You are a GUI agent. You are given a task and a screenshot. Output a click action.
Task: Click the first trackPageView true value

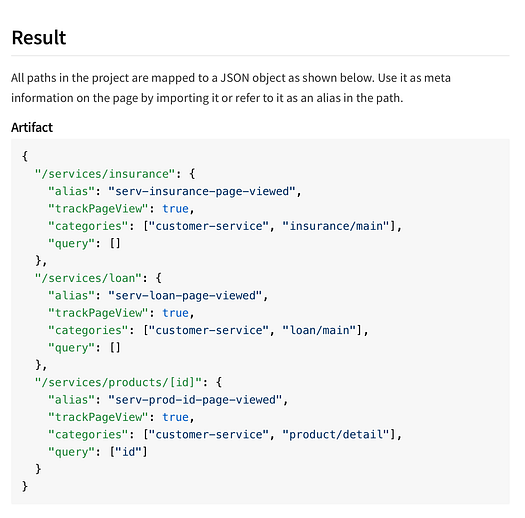pyautogui.click(x=175, y=209)
